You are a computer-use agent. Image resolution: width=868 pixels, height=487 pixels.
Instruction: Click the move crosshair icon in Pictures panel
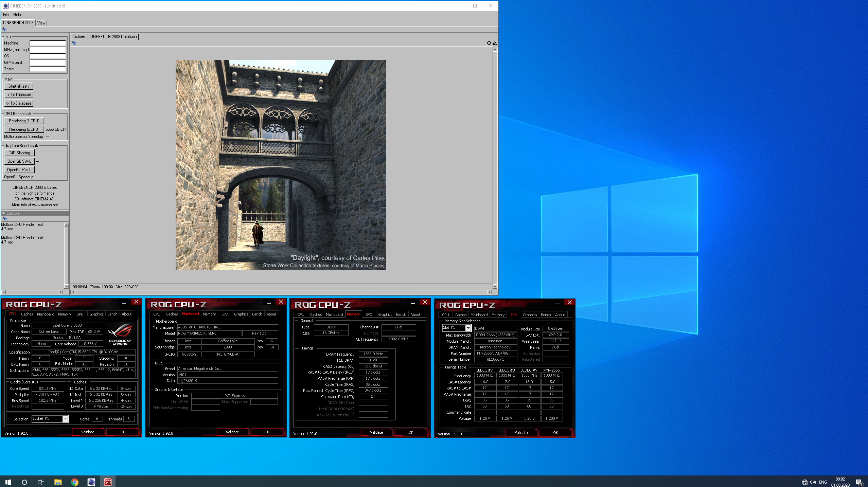[489, 43]
